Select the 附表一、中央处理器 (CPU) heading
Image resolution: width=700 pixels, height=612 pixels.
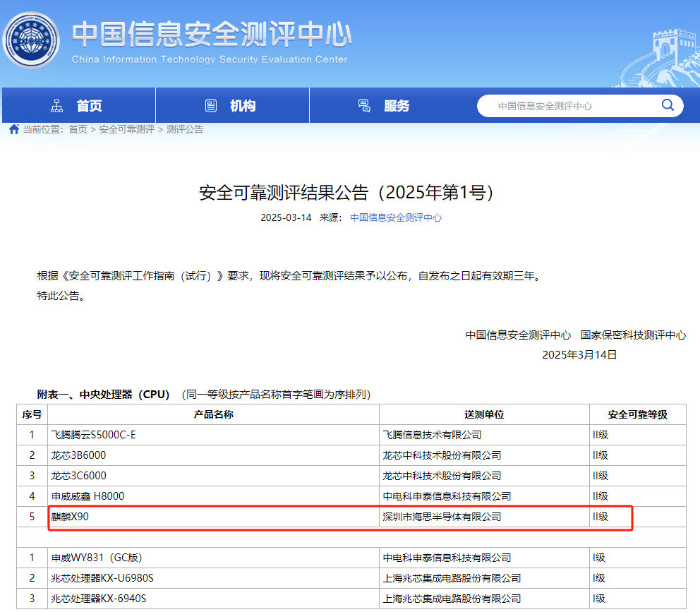104,395
